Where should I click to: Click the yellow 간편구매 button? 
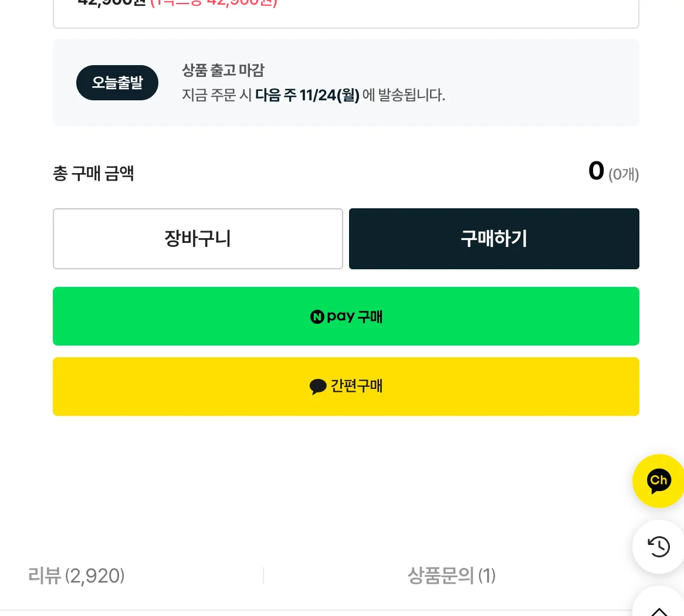click(x=346, y=386)
